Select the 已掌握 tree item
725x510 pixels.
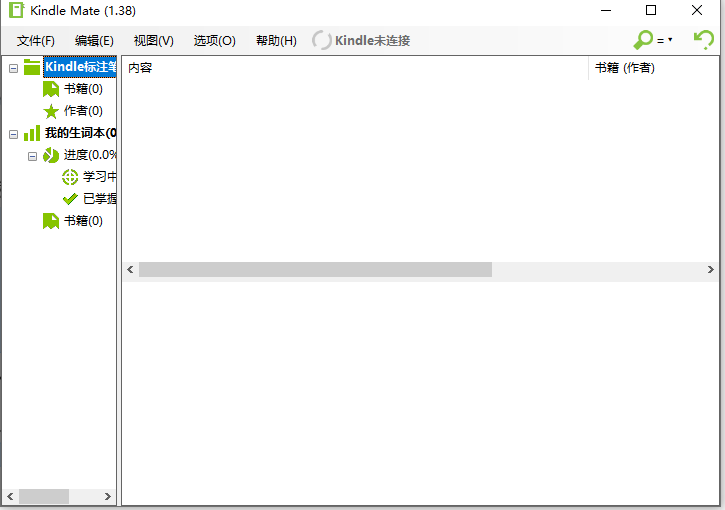point(99,199)
